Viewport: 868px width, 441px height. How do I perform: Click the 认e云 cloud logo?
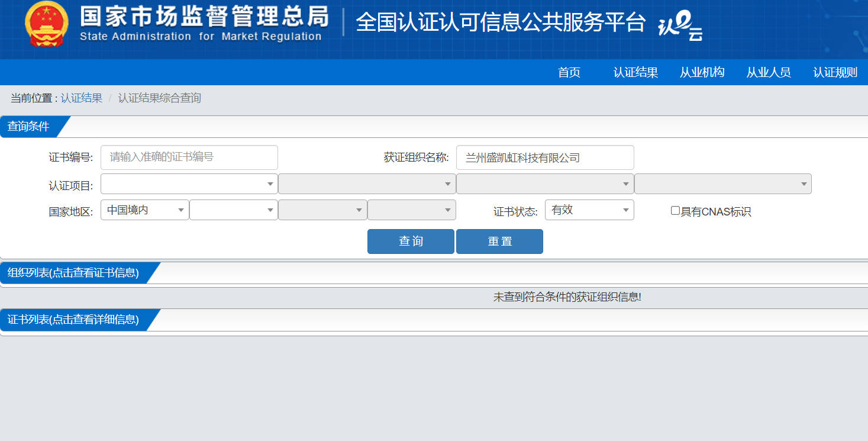coord(680,27)
